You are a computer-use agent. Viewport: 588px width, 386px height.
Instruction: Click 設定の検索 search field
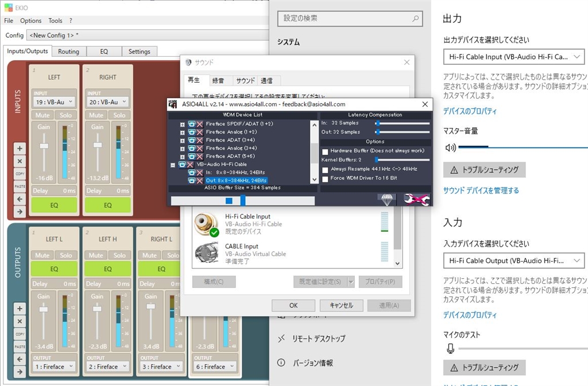350,18
